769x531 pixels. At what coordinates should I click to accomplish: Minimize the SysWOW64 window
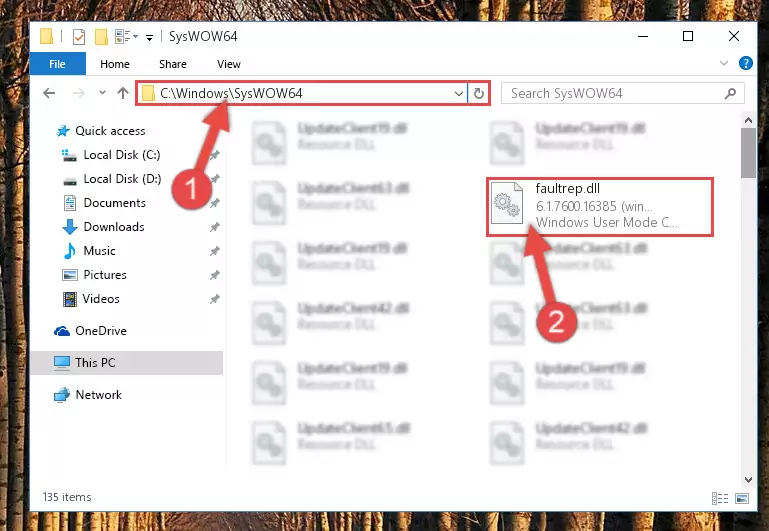click(x=643, y=36)
